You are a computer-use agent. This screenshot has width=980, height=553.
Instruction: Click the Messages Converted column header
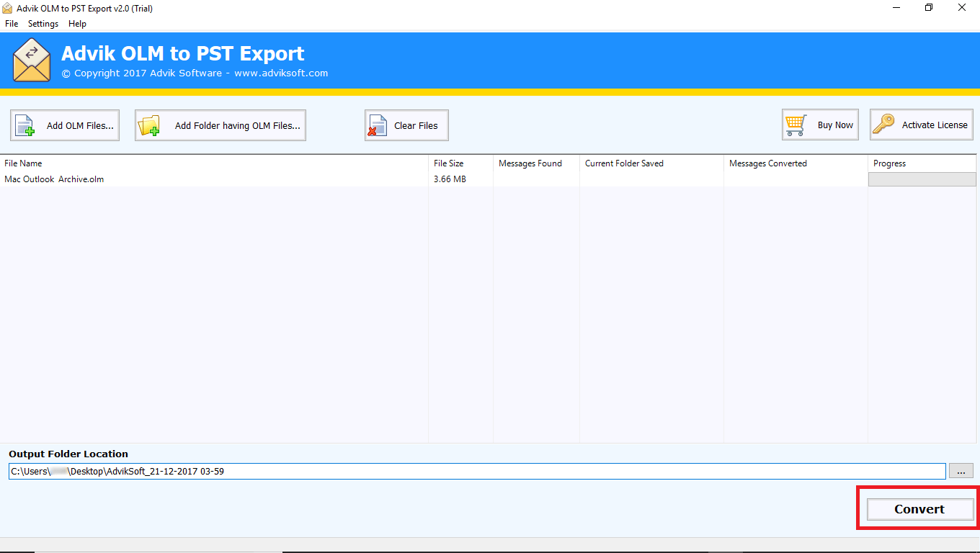point(796,163)
